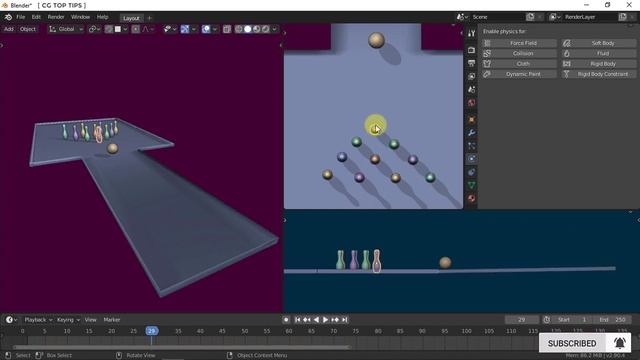Expand the gizmo options dropdown

[193, 29]
